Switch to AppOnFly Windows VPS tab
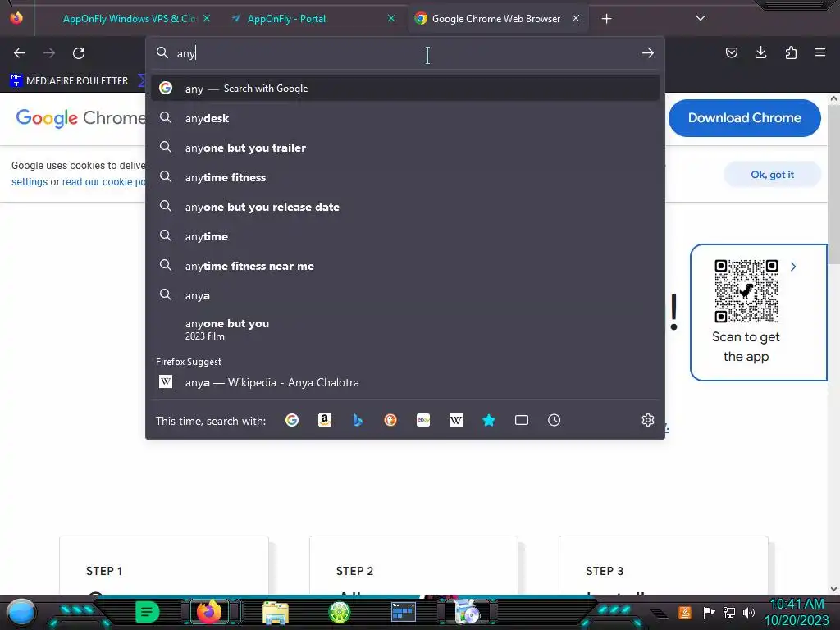Image resolution: width=840 pixels, height=630 pixels. (x=130, y=19)
